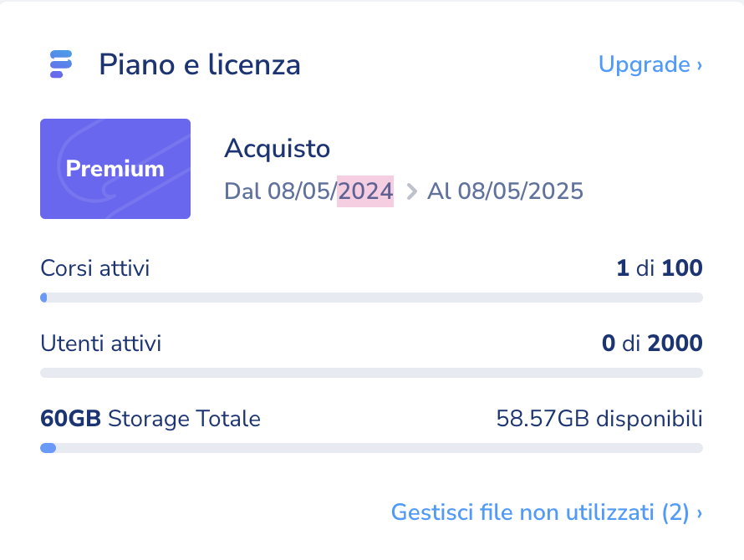Image resolution: width=744 pixels, height=560 pixels.
Task: Open the Upgrade link
Action: (x=644, y=64)
